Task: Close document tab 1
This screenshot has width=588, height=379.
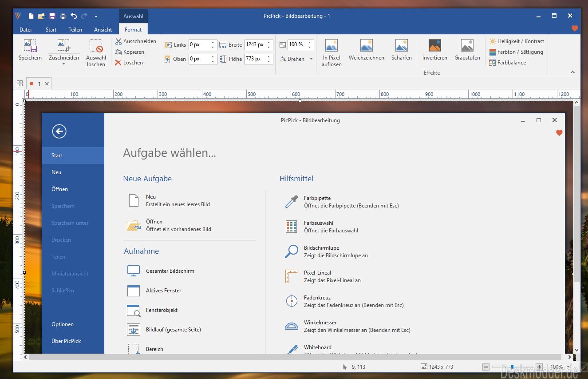Action: [47, 84]
